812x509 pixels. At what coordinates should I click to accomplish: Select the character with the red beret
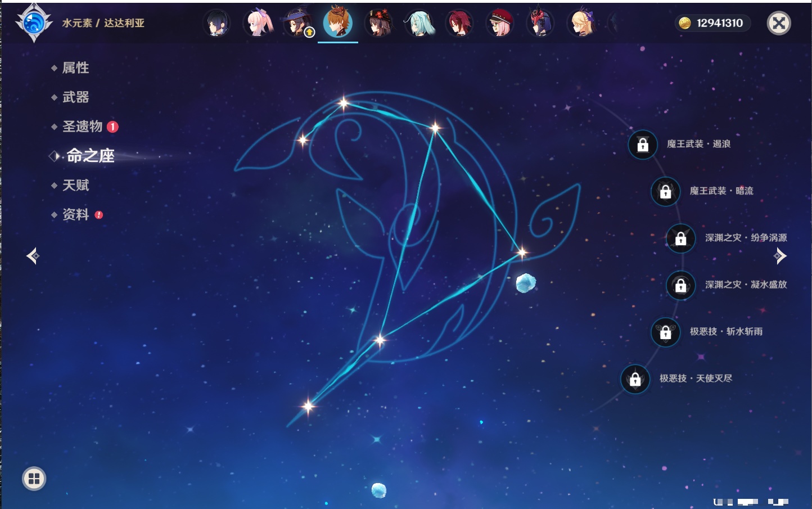[x=499, y=23]
